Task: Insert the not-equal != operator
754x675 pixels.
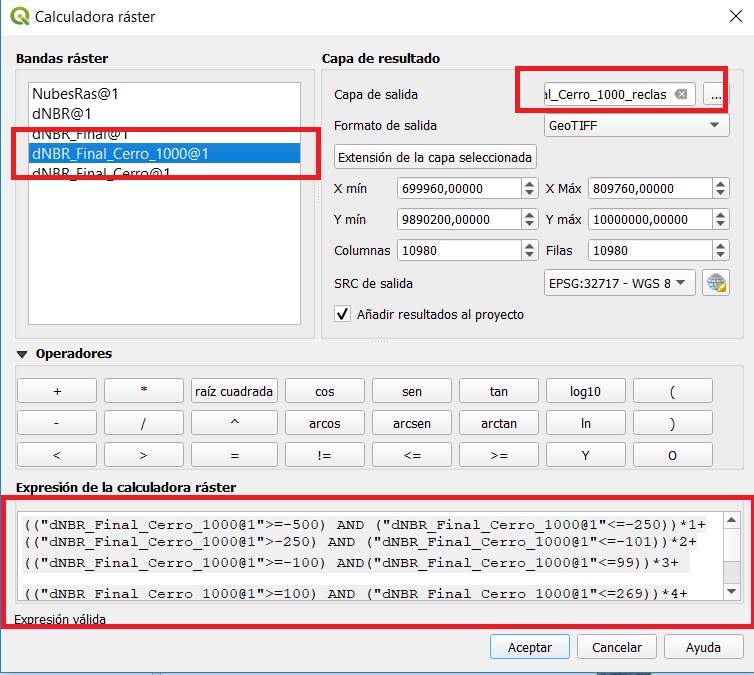Action: click(x=325, y=455)
